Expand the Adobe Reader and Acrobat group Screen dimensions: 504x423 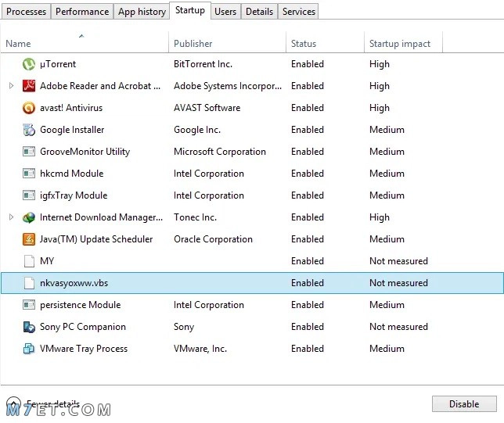pos(11,86)
